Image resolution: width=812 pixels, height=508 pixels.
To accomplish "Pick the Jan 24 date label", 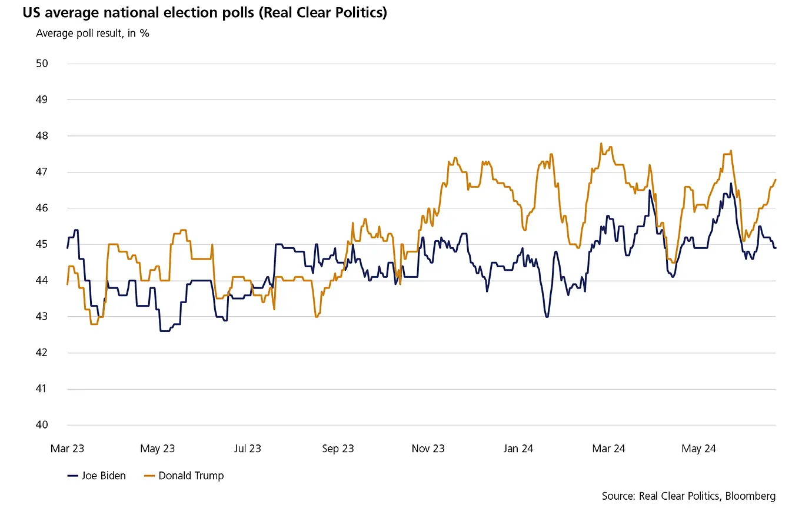I will click(x=518, y=449).
